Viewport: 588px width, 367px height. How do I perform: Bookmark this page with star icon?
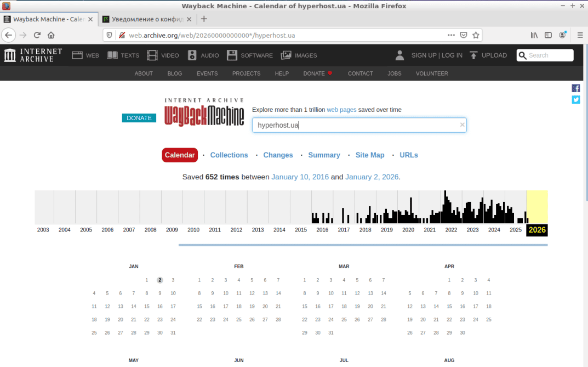[x=476, y=35]
